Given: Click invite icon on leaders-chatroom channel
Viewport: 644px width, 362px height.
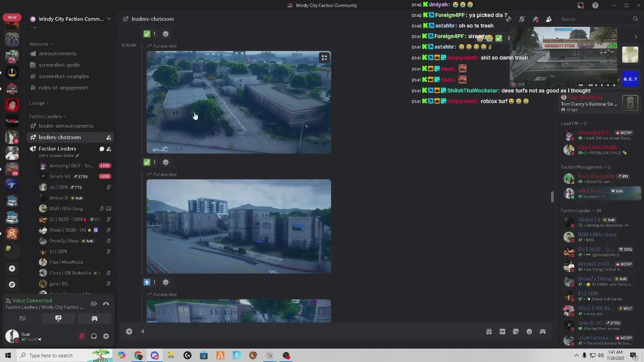Looking at the screenshot, I should (109, 137).
